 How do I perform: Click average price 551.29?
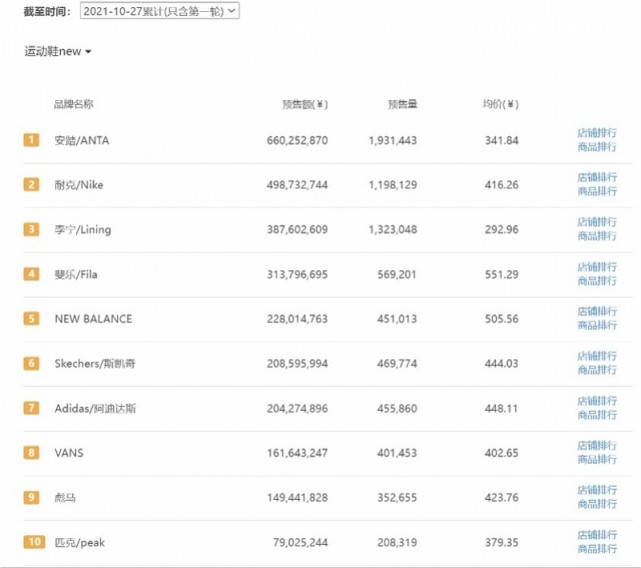click(502, 274)
